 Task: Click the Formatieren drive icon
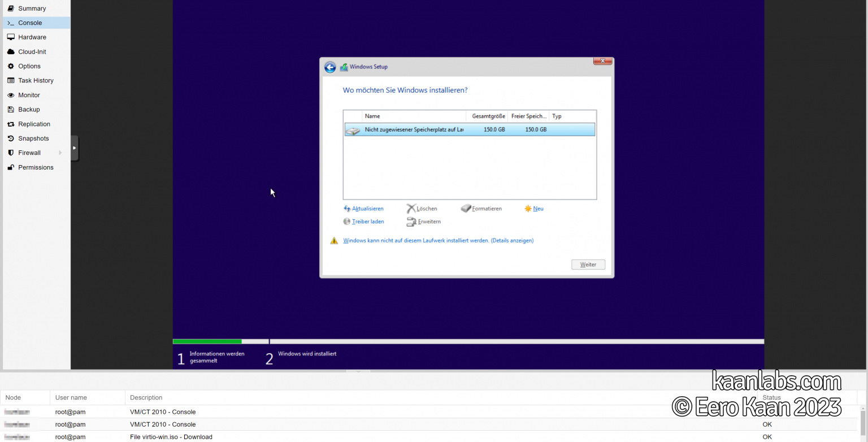coord(465,209)
